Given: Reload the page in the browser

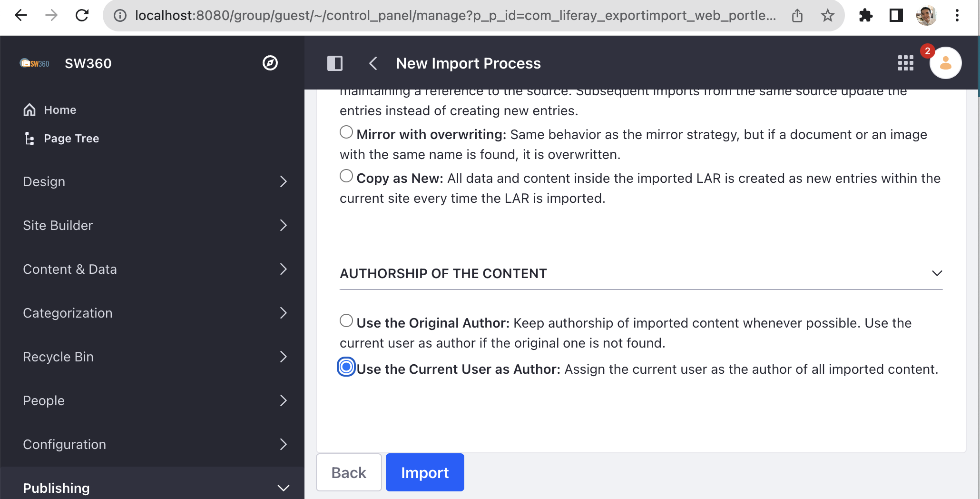Looking at the screenshot, I should 82,16.
